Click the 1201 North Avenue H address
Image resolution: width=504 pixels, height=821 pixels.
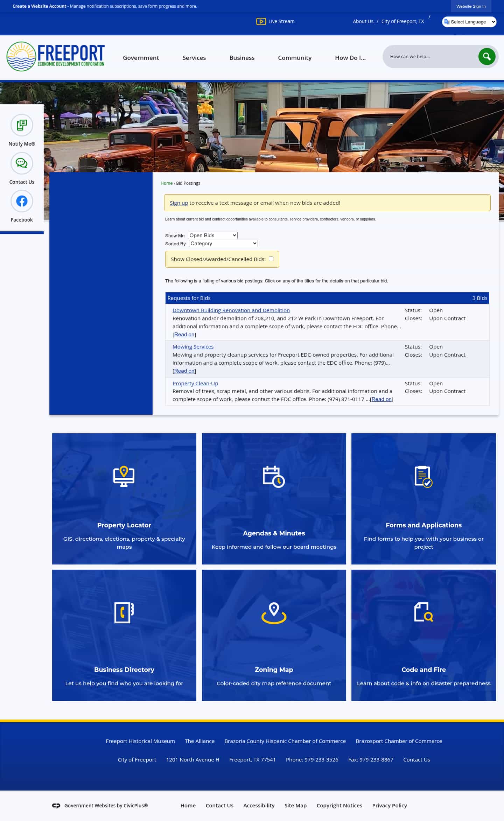click(192, 759)
